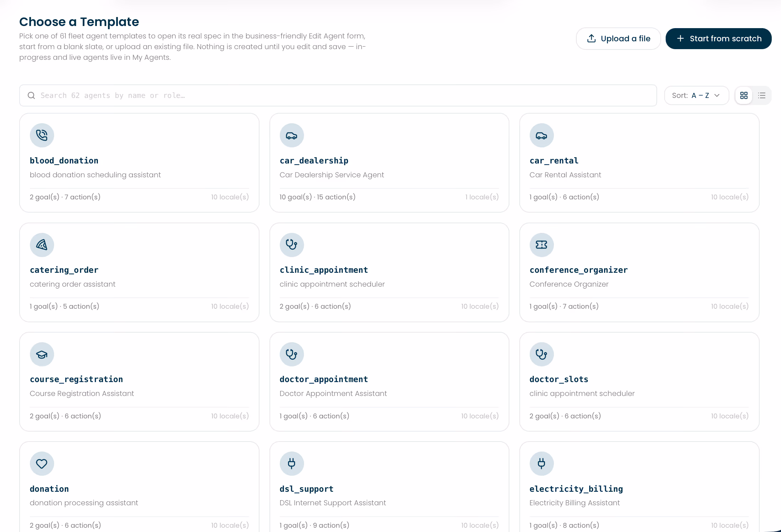Select the catering_order template name
781x532 pixels.
(64, 270)
